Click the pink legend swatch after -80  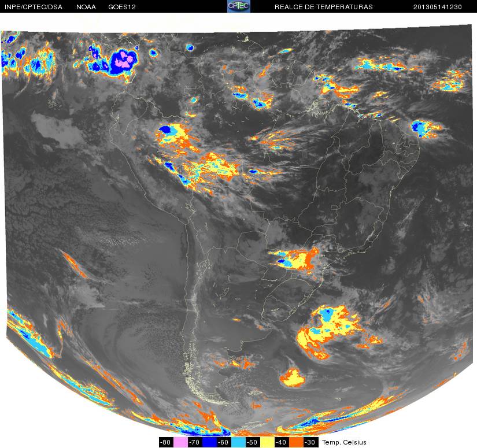[x=180, y=442]
